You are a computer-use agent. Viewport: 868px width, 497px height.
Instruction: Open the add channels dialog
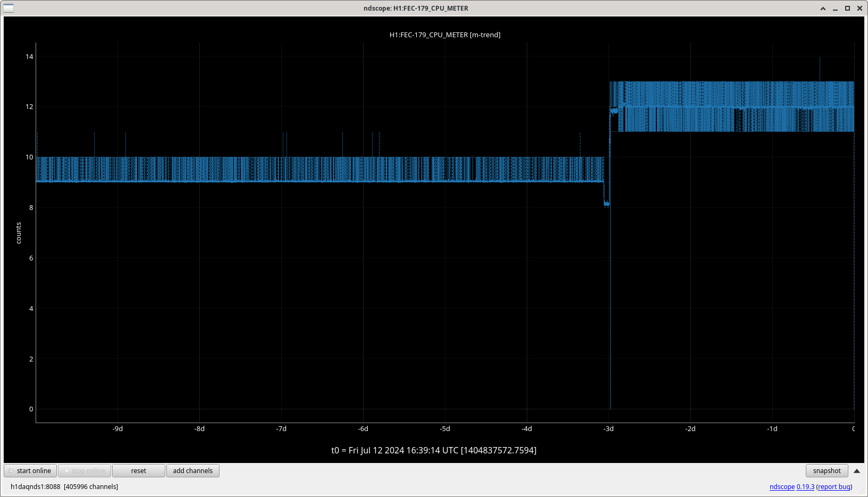[193, 471]
